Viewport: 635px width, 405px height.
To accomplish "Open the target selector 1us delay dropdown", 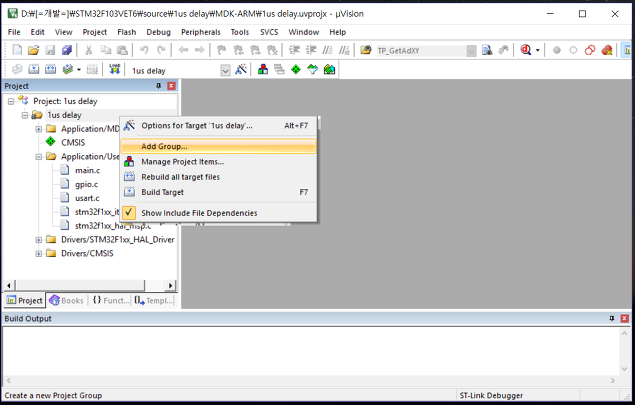I will (x=225, y=70).
